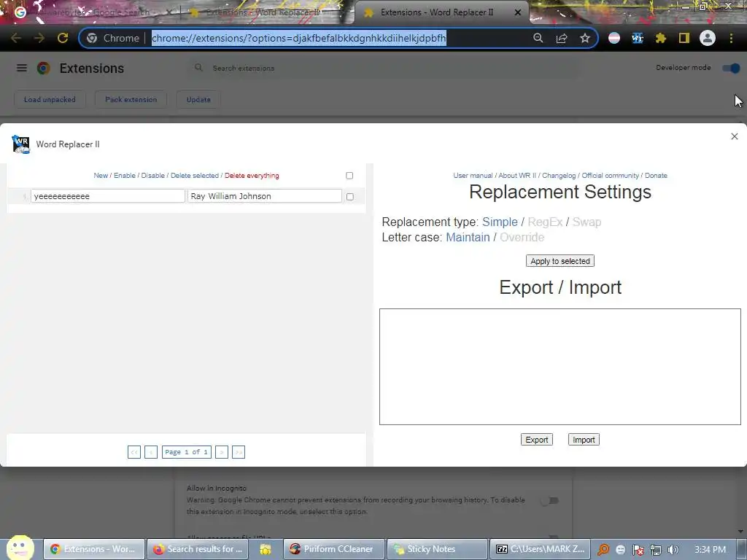This screenshot has width=747, height=560.
Task: Open the 7-Zip window in taskbar
Action: pos(541,549)
